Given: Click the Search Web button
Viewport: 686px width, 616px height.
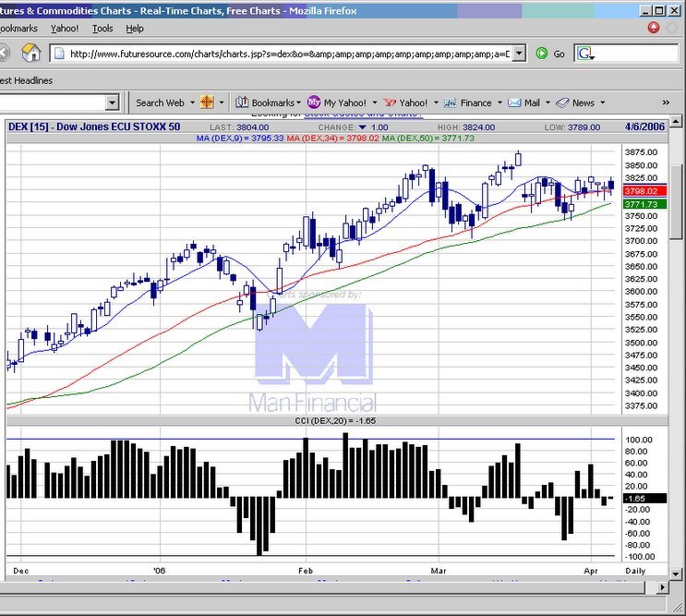Looking at the screenshot, I should (160, 103).
